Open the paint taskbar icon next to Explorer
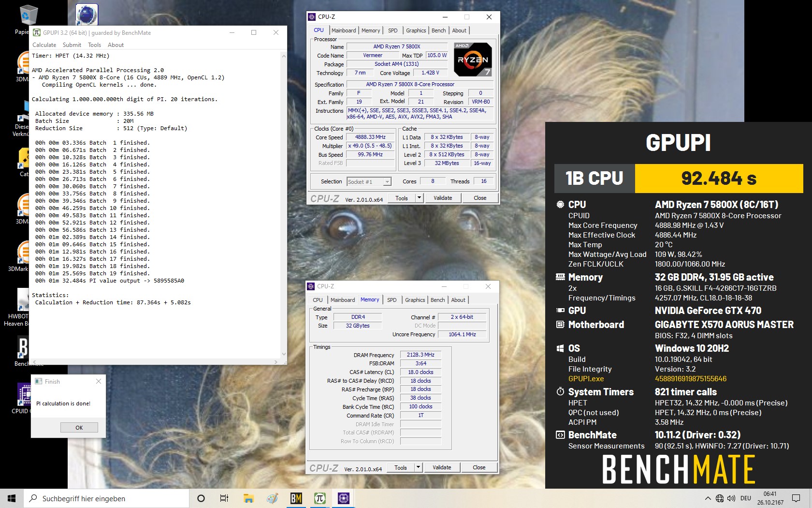The width and height of the screenshot is (812, 508). coord(272,498)
